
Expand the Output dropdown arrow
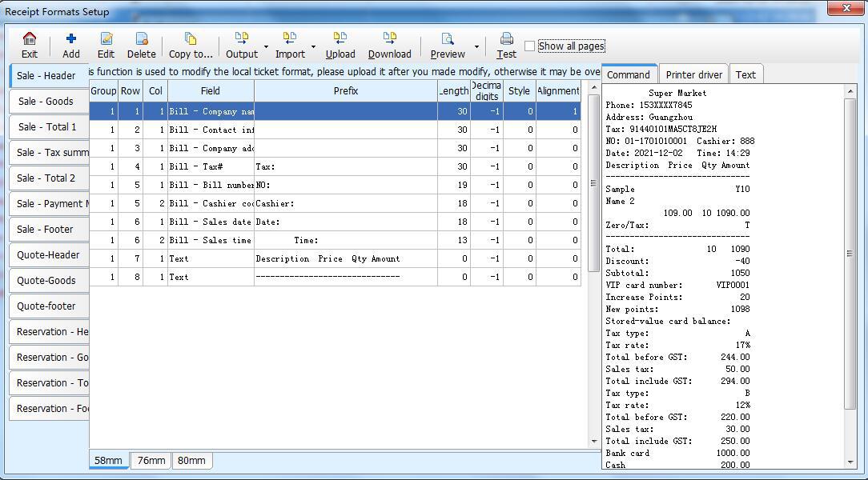(266, 47)
